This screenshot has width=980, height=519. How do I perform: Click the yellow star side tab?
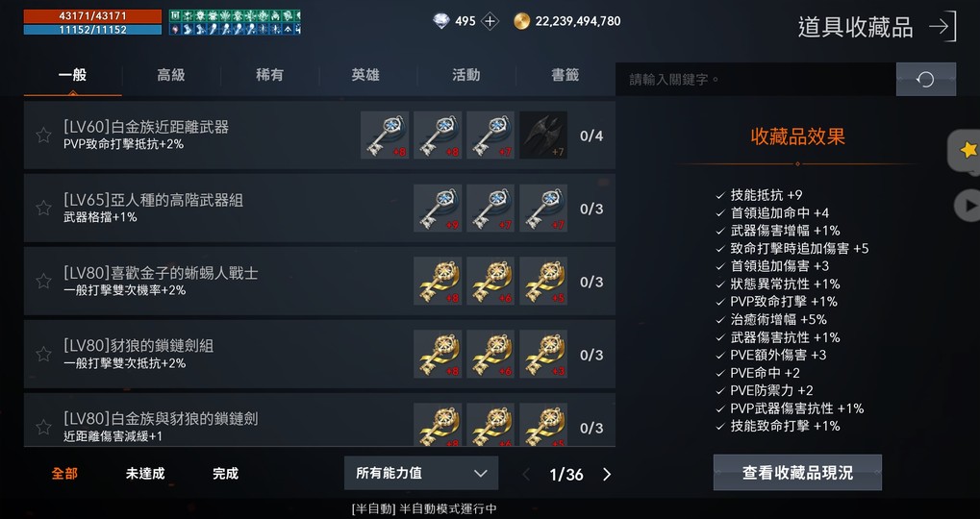click(965, 150)
